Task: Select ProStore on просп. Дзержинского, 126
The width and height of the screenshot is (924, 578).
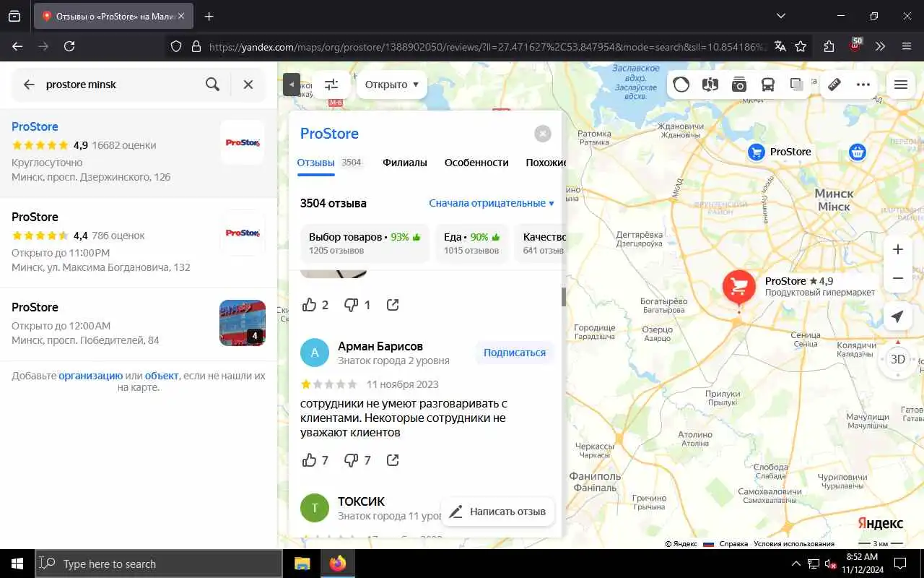Action: (139, 152)
